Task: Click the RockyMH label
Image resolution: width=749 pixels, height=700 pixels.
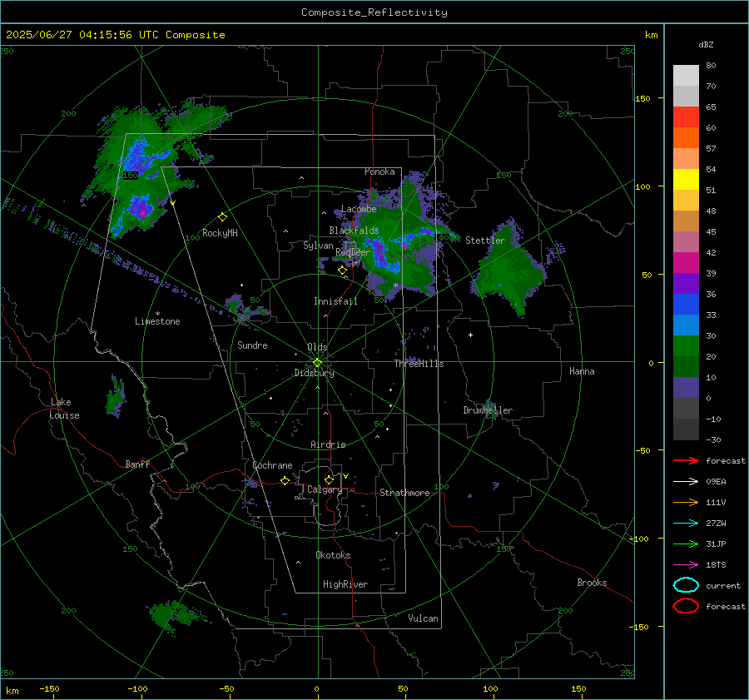Action: (x=220, y=233)
